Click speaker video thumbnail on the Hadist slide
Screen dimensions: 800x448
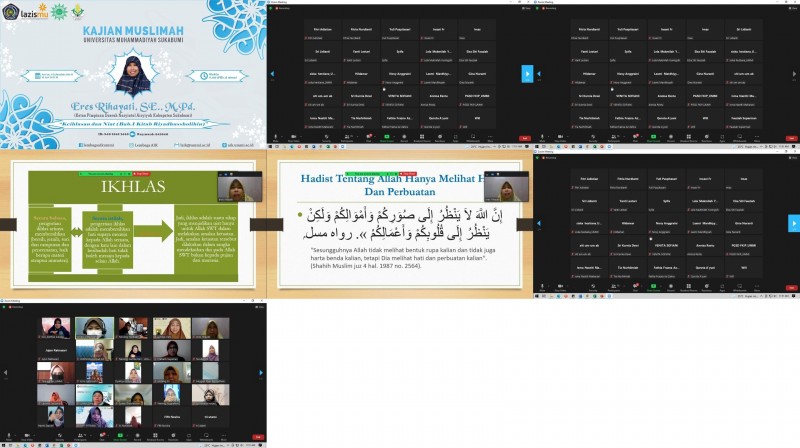point(509,188)
